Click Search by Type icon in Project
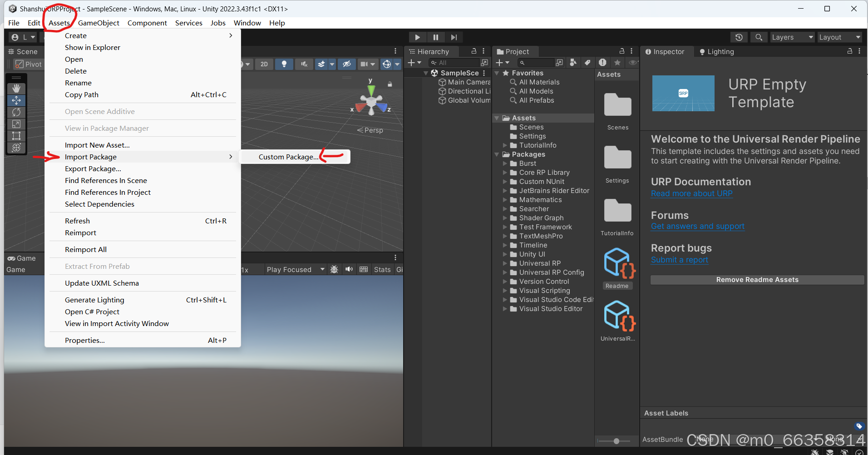This screenshot has height=455, width=868. coord(573,63)
